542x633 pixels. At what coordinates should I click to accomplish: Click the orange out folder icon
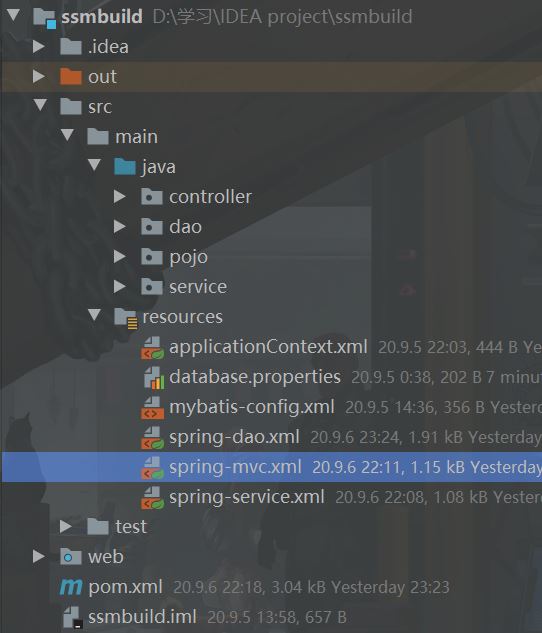[x=71, y=76]
